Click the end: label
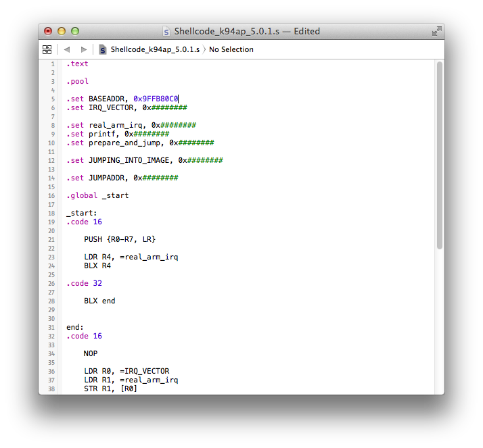483x448 pixels. tap(75, 327)
